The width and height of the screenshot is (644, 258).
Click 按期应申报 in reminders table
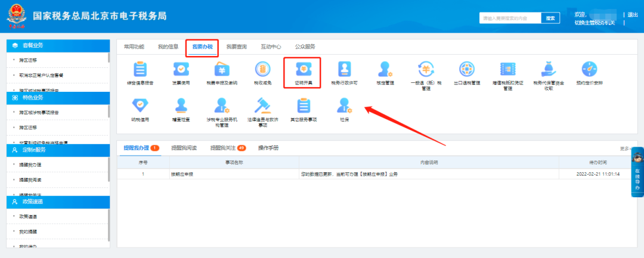click(182, 175)
